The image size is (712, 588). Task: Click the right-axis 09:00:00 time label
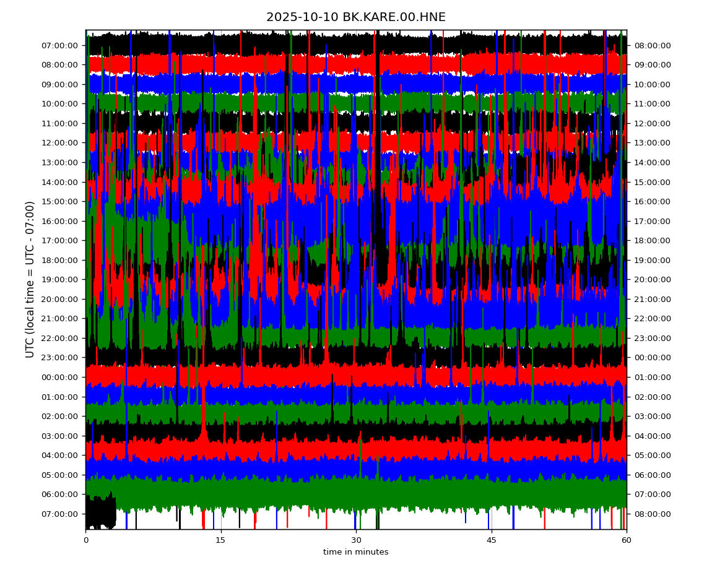(x=652, y=64)
